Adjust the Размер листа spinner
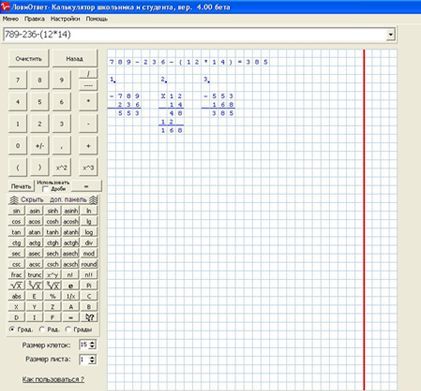This screenshot has width=421, height=391. pyautogui.click(x=92, y=359)
